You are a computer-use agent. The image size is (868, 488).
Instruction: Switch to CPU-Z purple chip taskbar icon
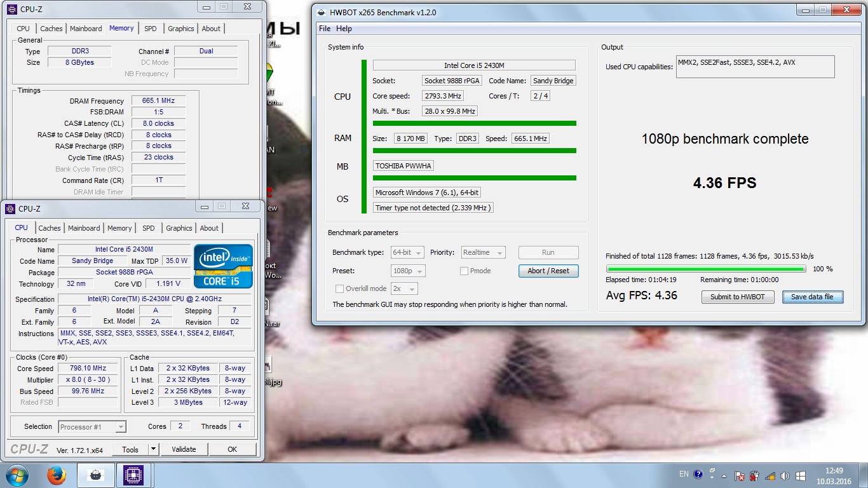(x=133, y=475)
